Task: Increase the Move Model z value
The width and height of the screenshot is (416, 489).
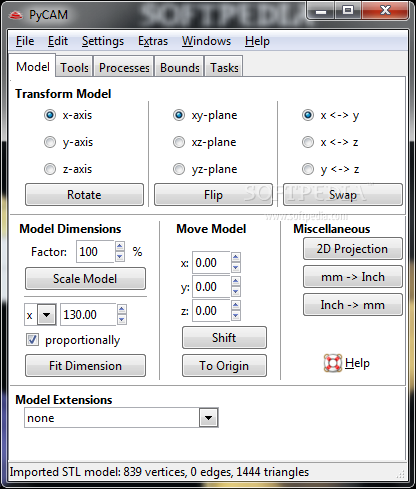Action: coord(236,305)
